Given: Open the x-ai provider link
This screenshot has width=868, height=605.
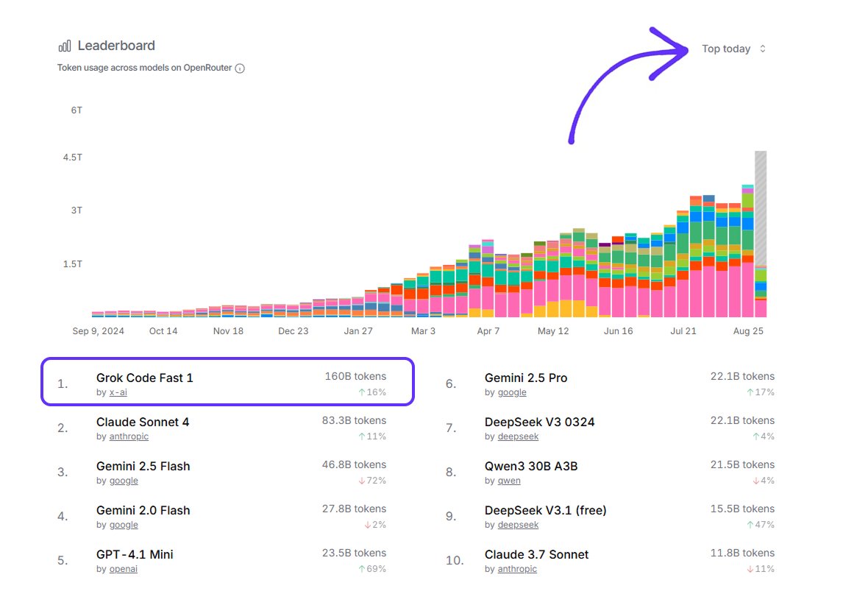Looking at the screenshot, I should 118,392.
